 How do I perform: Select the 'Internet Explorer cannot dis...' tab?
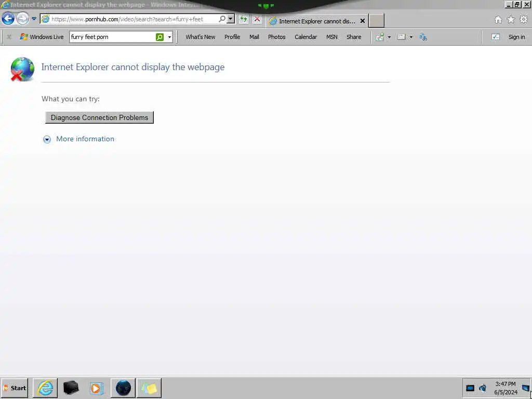point(317,21)
